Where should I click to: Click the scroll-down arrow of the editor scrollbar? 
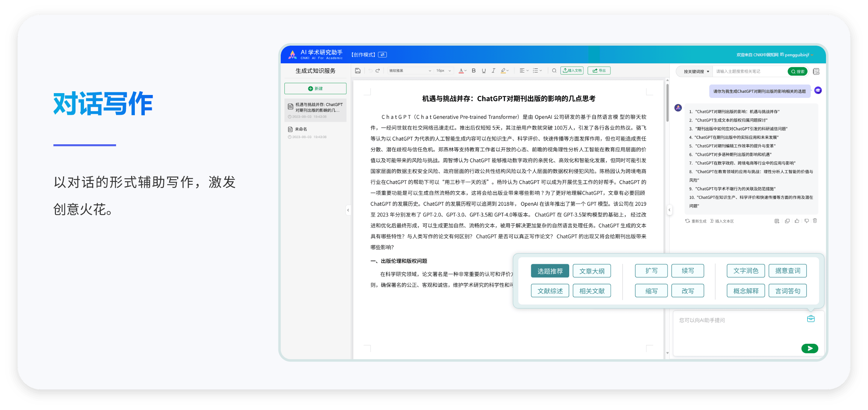click(667, 353)
